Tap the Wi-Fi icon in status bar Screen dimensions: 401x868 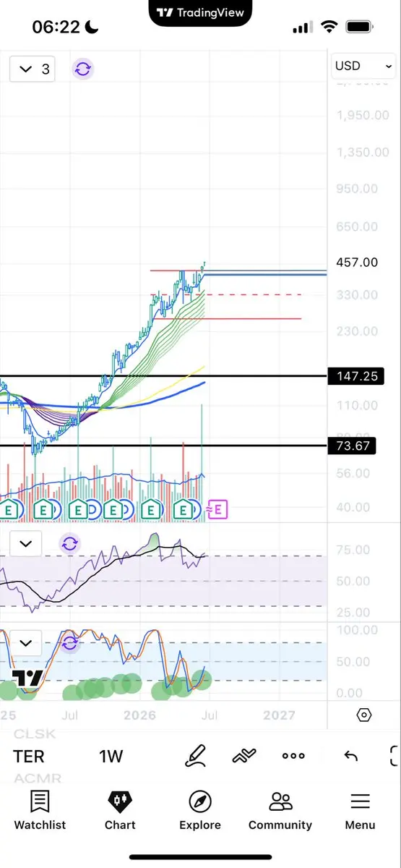coord(329,27)
